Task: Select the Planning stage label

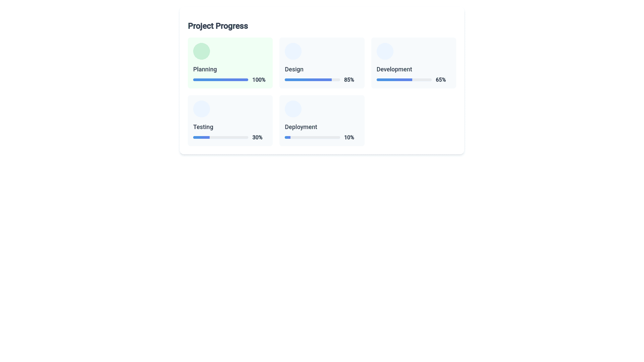Action: (205, 69)
